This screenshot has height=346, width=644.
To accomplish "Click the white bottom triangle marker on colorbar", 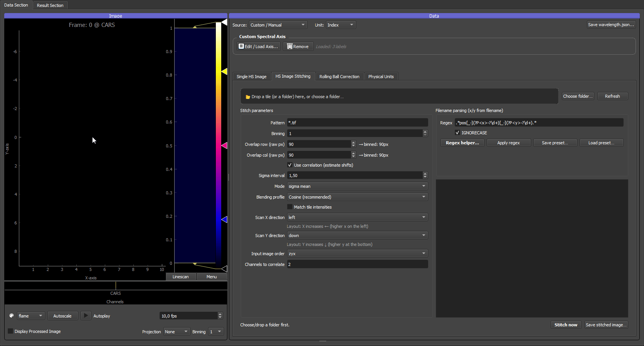I will (x=224, y=269).
